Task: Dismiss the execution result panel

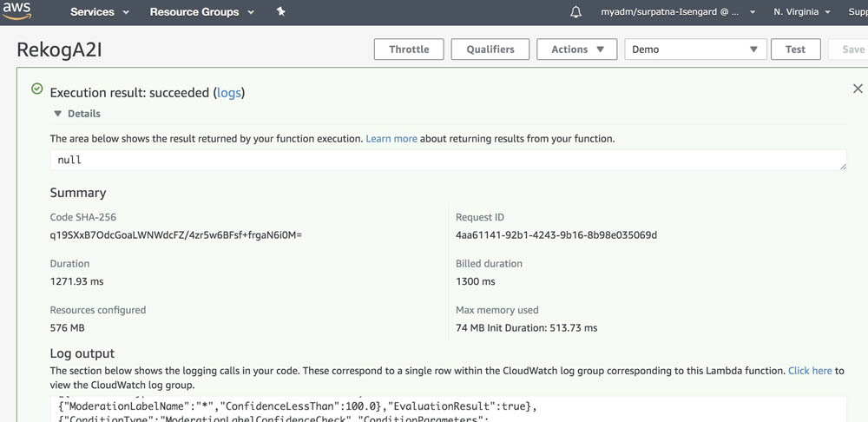Action: pos(858,88)
